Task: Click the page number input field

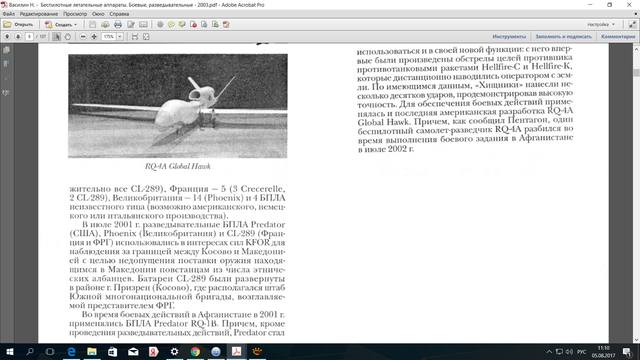Action: (x=29, y=36)
